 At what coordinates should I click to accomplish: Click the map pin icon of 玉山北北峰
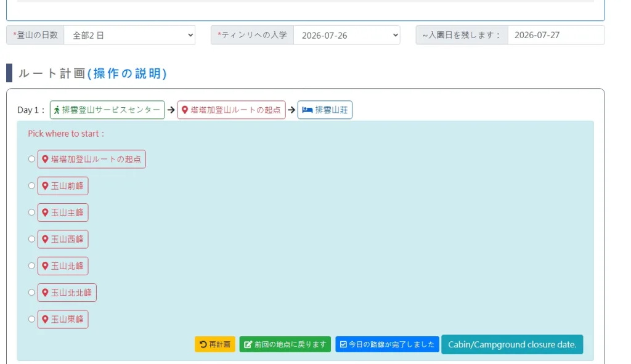45,293
